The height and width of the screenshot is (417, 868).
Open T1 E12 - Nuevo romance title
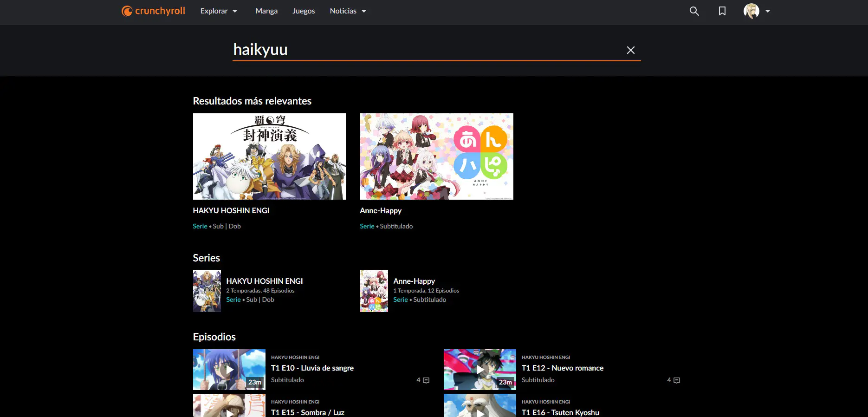coord(563,368)
